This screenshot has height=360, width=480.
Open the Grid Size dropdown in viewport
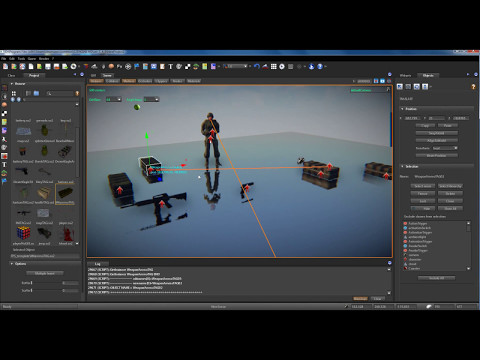click(x=113, y=100)
